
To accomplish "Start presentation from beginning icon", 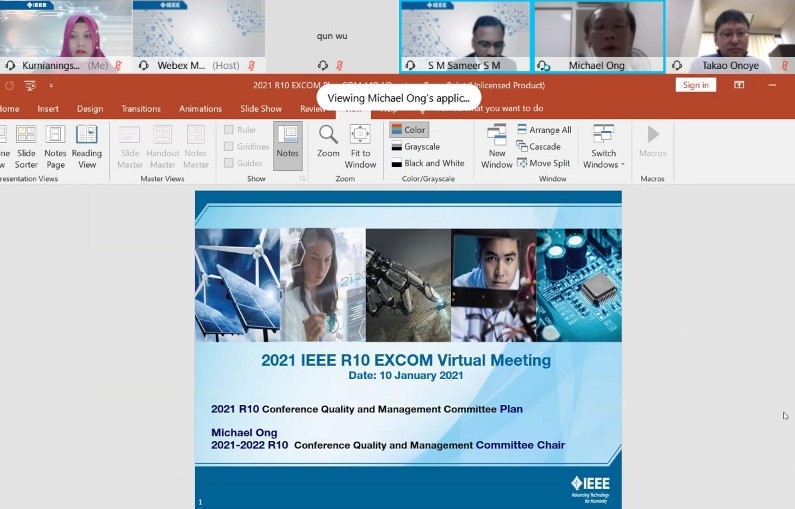I will tap(30, 86).
